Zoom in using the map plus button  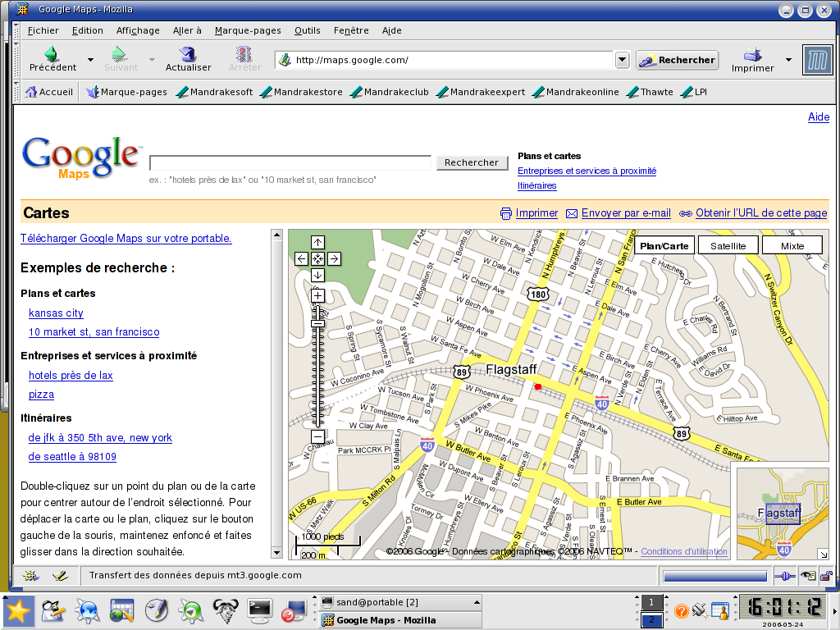[317, 295]
